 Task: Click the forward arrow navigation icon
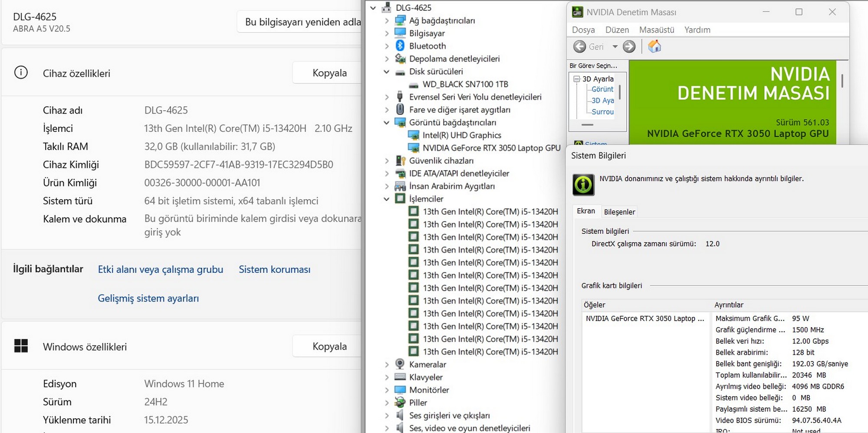point(629,46)
